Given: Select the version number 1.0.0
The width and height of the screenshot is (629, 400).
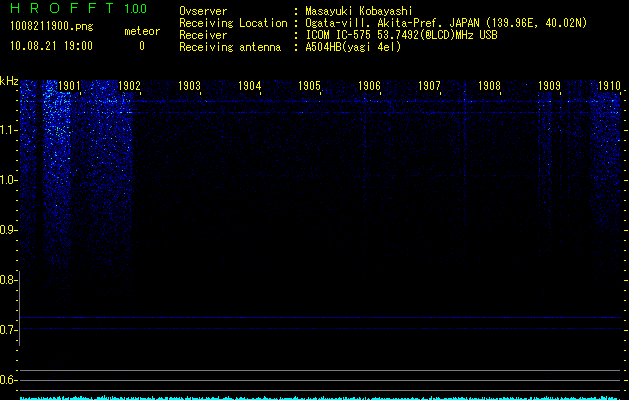Looking at the screenshot, I should tap(136, 9).
